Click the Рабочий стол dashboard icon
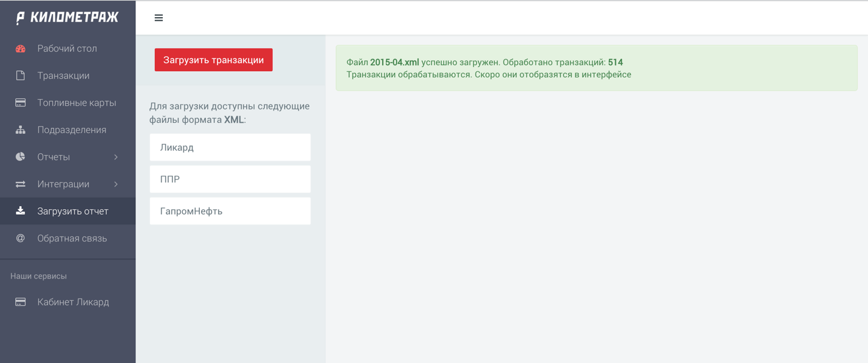Viewport: 868px width, 363px height. pyautogui.click(x=21, y=49)
